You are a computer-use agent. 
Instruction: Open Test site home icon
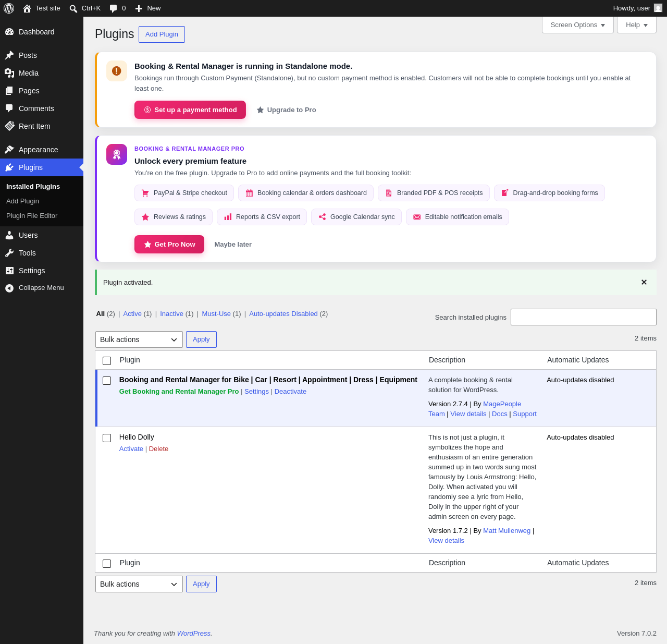pyautogui.click(x=27, y=8)
